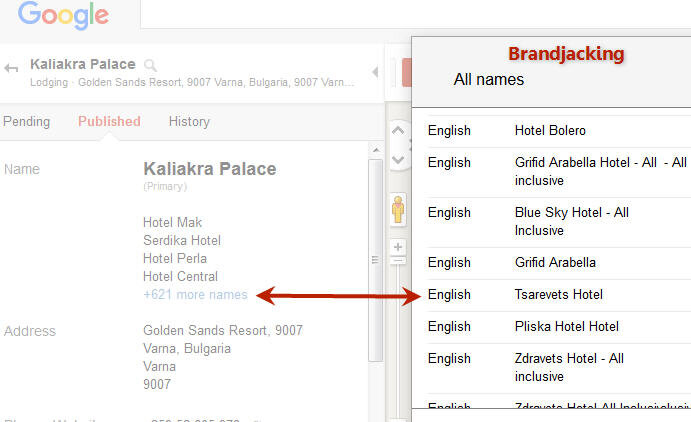This screenshot has height=422, width=691.
Task: Select the Pliska Hotel Hotel row
Action: click(558, 327)
